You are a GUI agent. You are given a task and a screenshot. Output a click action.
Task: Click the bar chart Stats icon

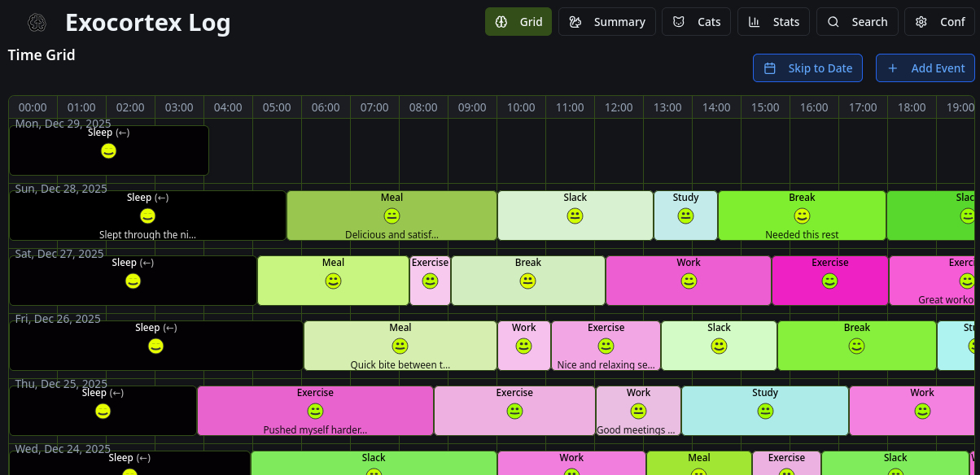point(755,22)
